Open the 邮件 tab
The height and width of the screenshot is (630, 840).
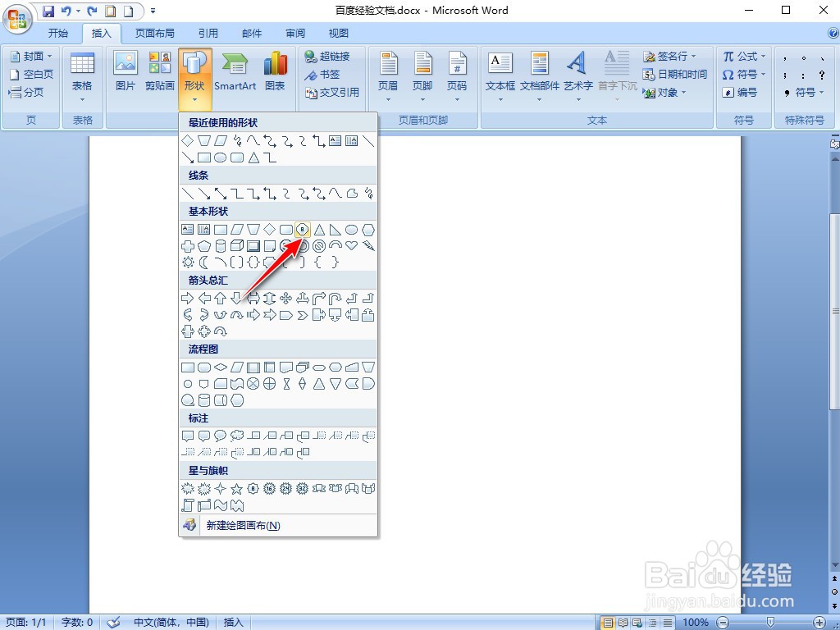[x=252, y=33]
